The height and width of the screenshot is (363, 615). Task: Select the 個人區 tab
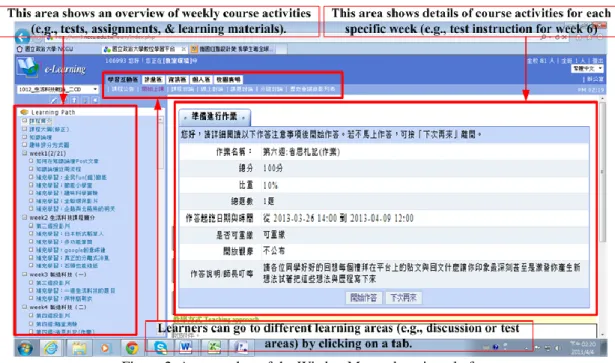pos(201,80)
